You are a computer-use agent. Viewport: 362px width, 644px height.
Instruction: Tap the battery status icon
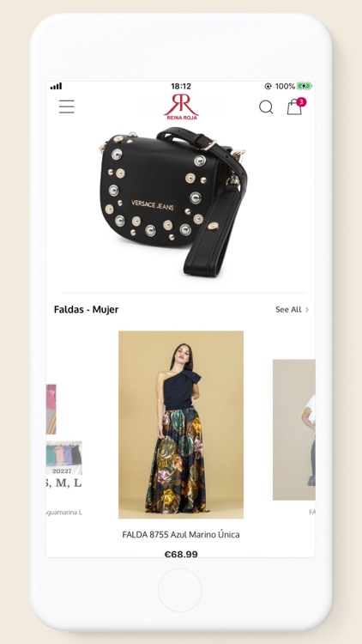(305, 86)
